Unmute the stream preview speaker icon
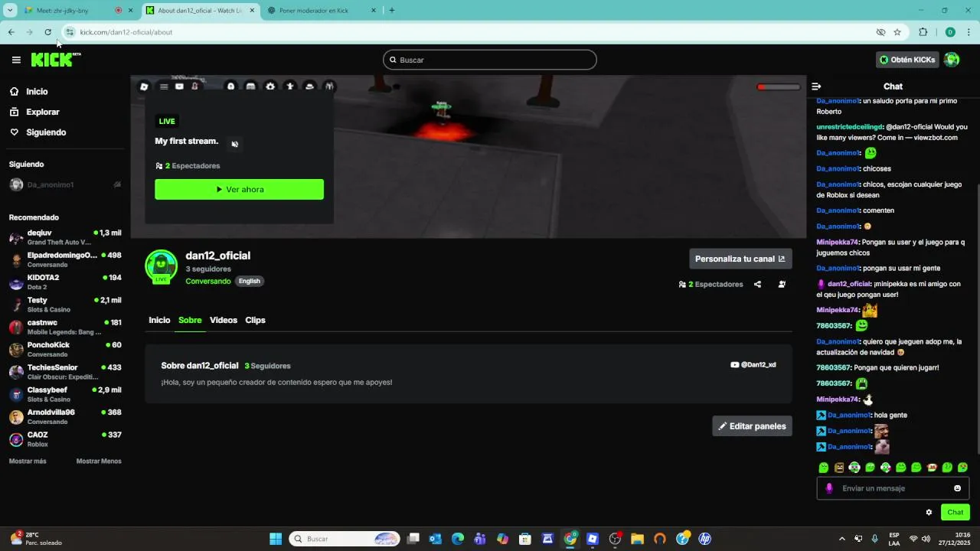Image resolution: width=980 pixels, height=551 pixels. pyautogui.click(x=235, y=144)
